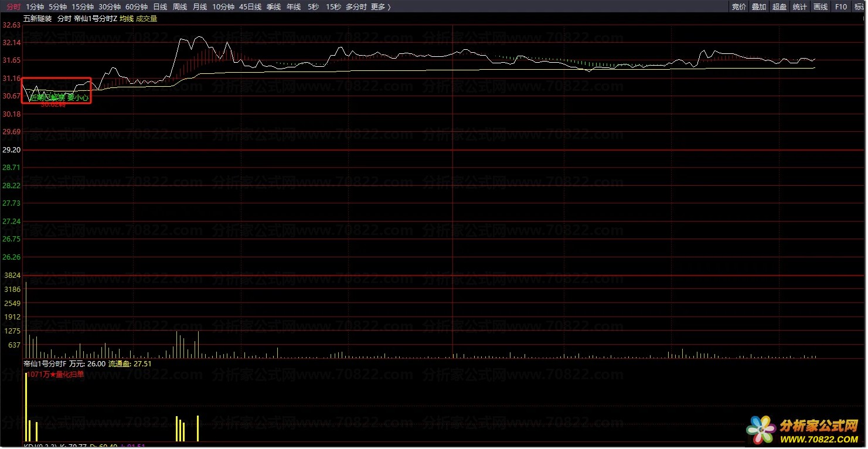
Task: Click the 1912 volume axis value
Action: (13, 317)
